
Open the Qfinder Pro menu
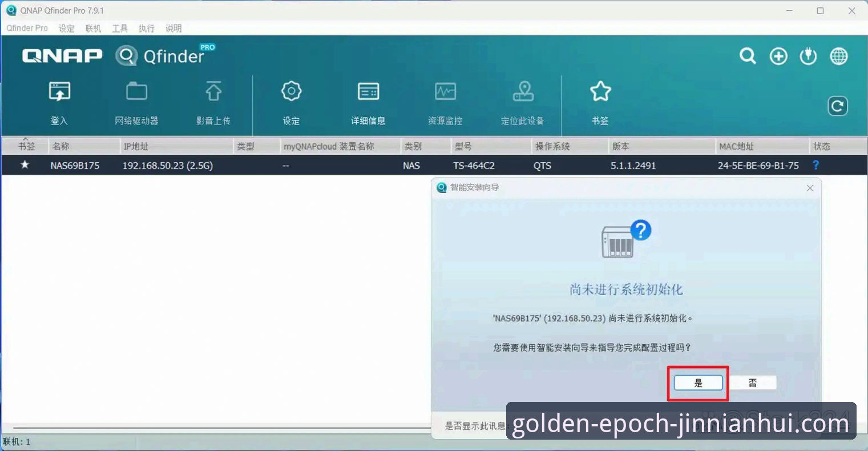pos(27,28)
